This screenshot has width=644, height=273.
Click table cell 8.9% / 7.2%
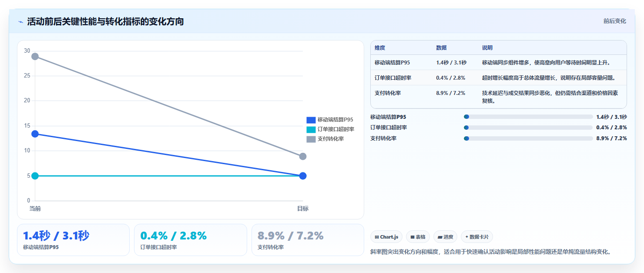(451, 93)
